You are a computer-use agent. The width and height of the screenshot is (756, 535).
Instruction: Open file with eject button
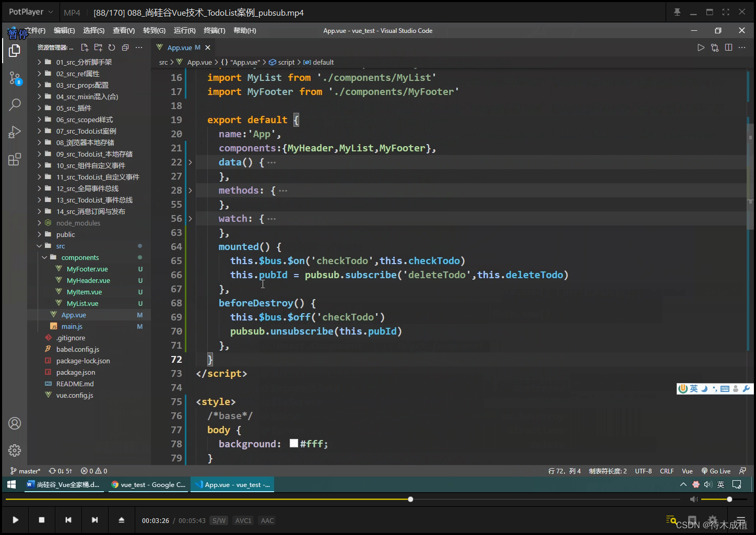pyautogui.click(x=121, y=520)
